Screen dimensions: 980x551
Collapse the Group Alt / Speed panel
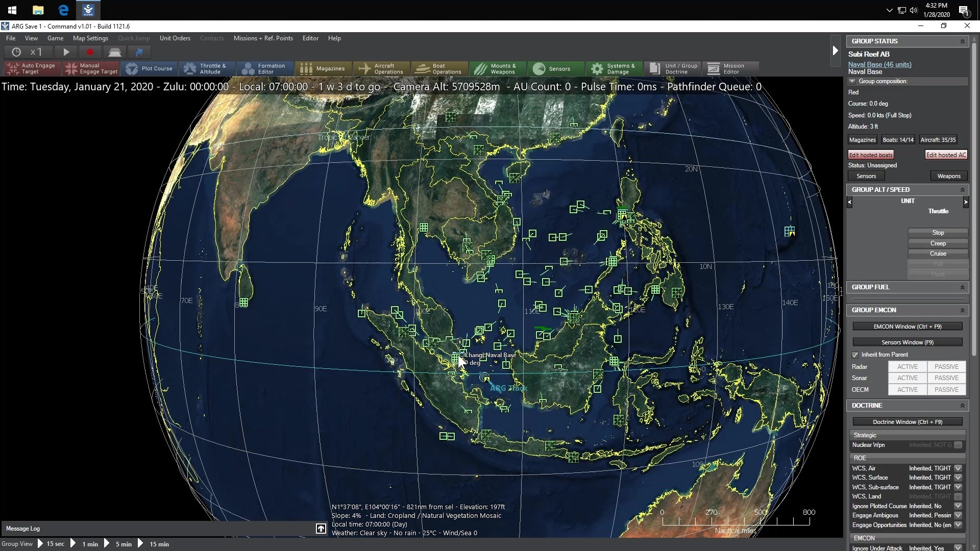[x=963, y=190]
